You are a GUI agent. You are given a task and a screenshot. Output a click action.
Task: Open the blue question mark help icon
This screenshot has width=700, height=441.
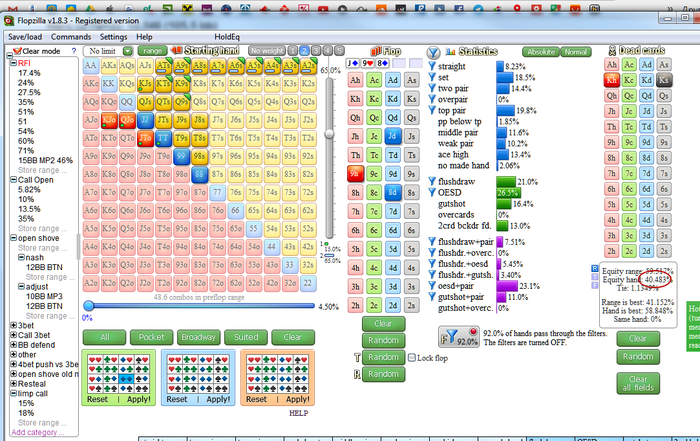[x=74, y=51]
